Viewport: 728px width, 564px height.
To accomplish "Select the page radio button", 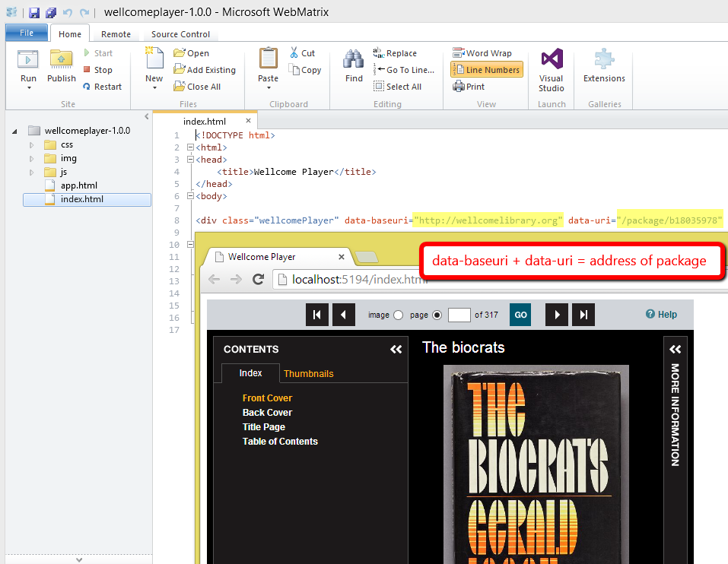I will coord(437,315).
